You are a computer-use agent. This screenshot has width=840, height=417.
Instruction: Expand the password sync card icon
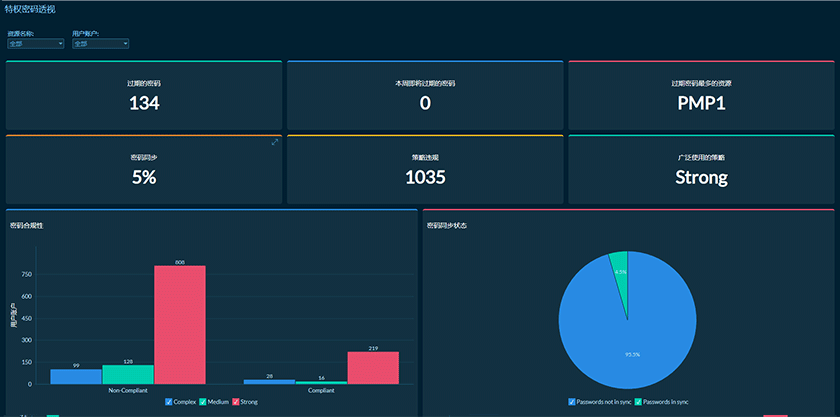(275, 142)
